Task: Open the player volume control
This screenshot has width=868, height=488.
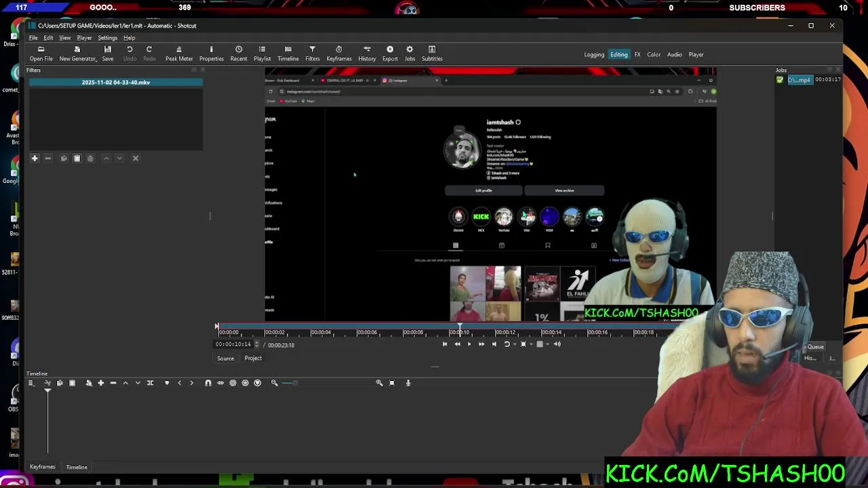Action: click(557, 344)
